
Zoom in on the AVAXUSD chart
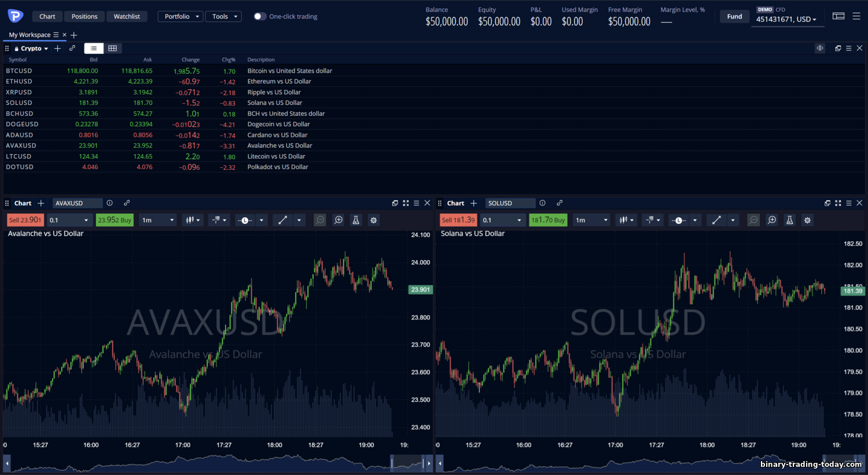[339, 220]
